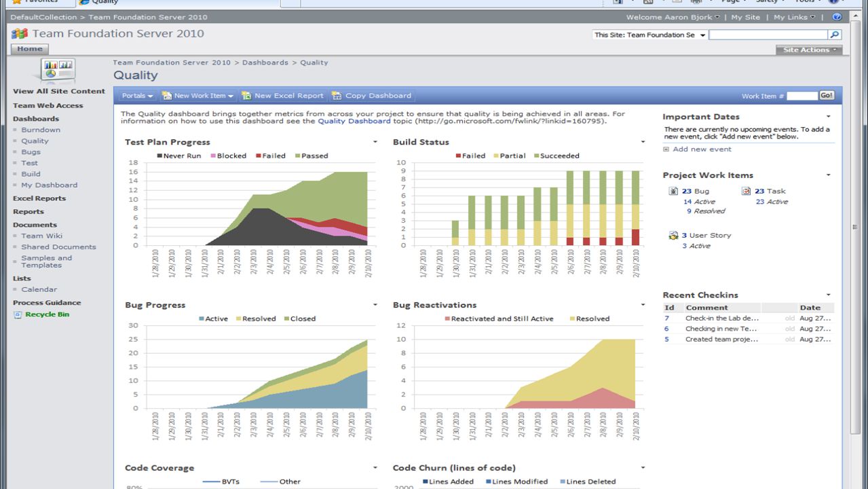Open the Portals dropdown menu
Screen dimensions: 868x489
pyautogui.click(x=137, y=96)
